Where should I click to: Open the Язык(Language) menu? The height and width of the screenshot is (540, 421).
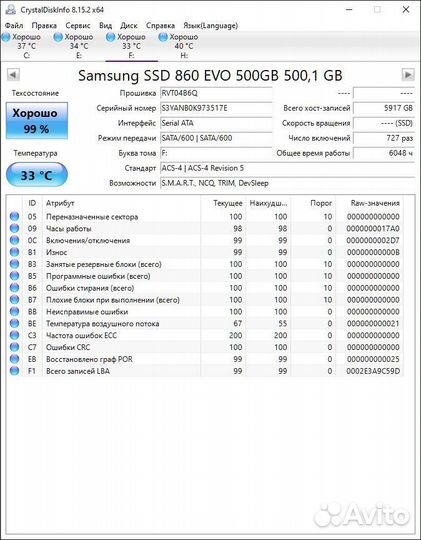point(210,25)
